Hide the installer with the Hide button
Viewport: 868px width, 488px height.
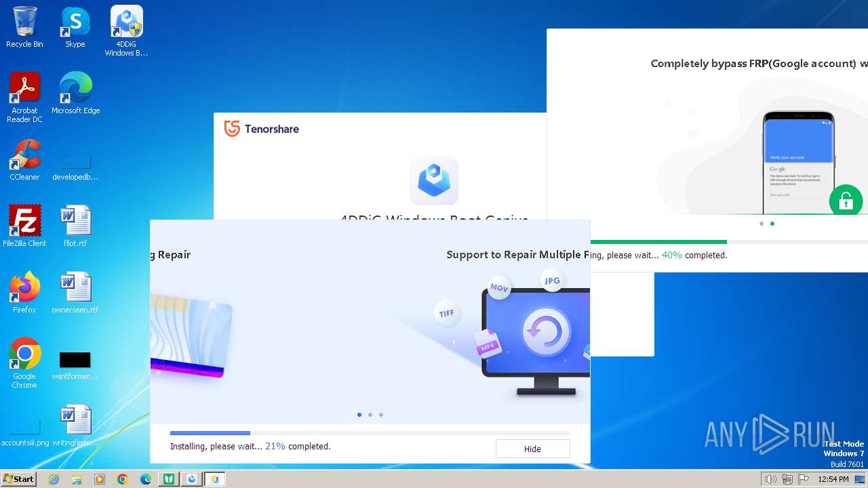coord(532,449)
